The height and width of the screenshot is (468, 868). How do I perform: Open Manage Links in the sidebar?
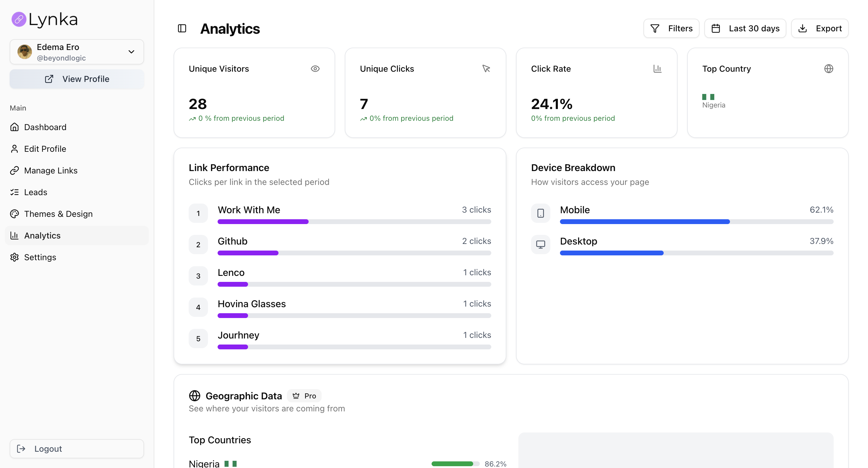click(x=77, y=170)
